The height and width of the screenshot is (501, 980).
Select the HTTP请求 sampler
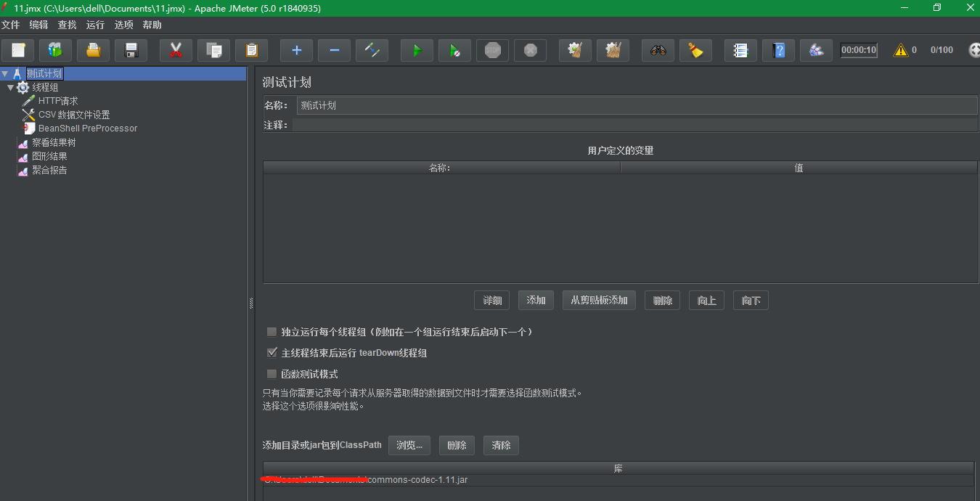58,101
